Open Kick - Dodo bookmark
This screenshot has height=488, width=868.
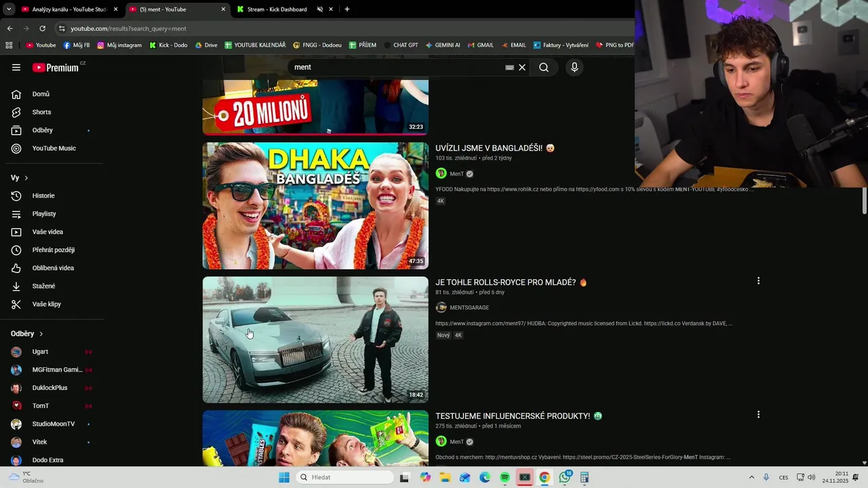(x=168, y=45)
